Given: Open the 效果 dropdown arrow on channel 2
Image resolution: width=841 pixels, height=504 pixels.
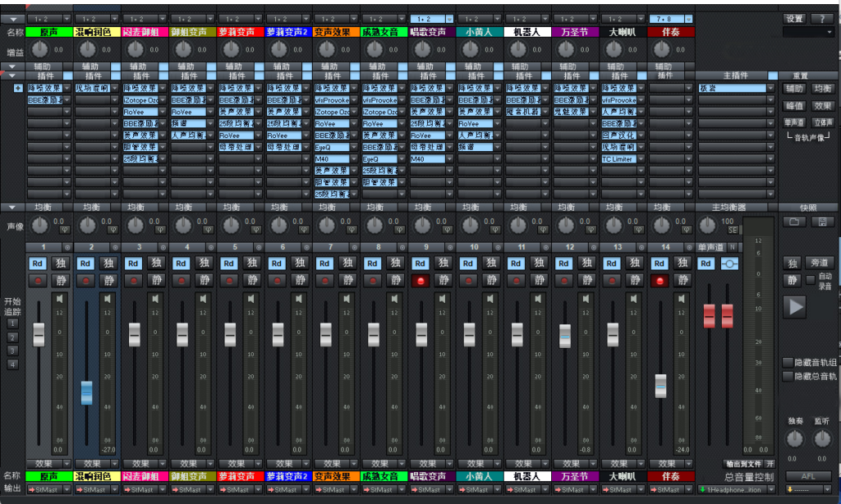Looking at the screenshot, I should pyautogui.click(x=116, y=464).
